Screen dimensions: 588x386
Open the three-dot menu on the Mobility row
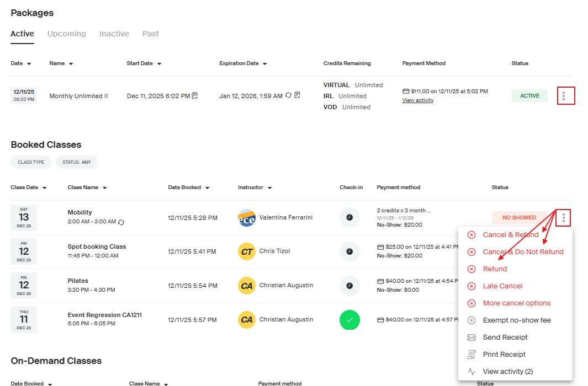[563, 217]
